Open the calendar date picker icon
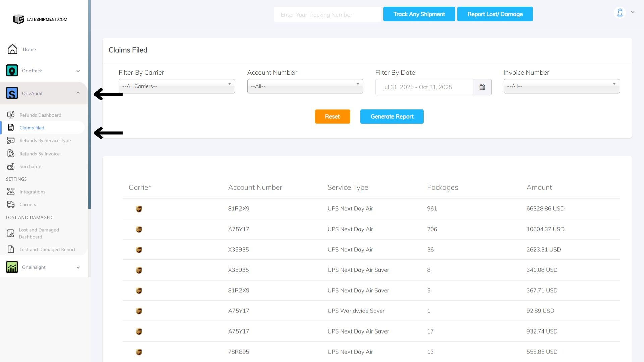This screenshot has height=362, width=644. pos(482,87)
